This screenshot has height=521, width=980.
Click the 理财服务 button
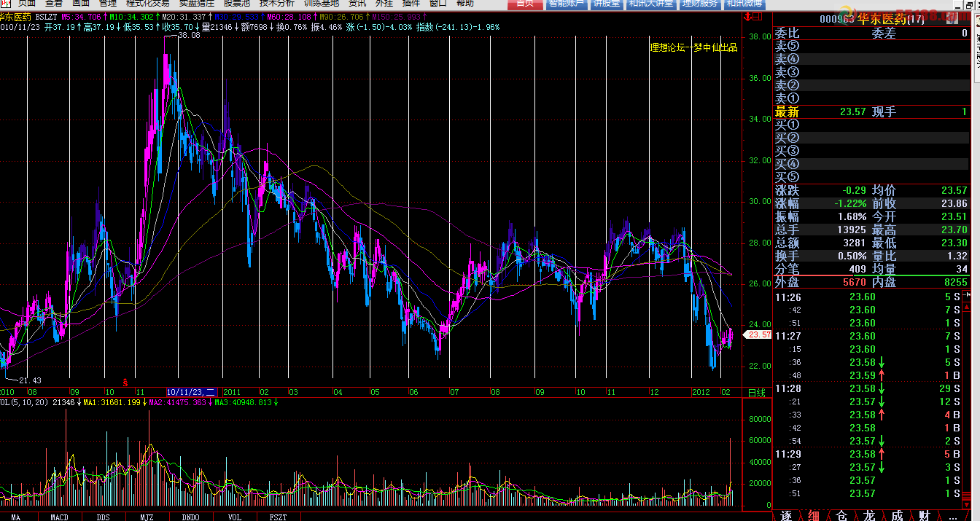[701, 4]
